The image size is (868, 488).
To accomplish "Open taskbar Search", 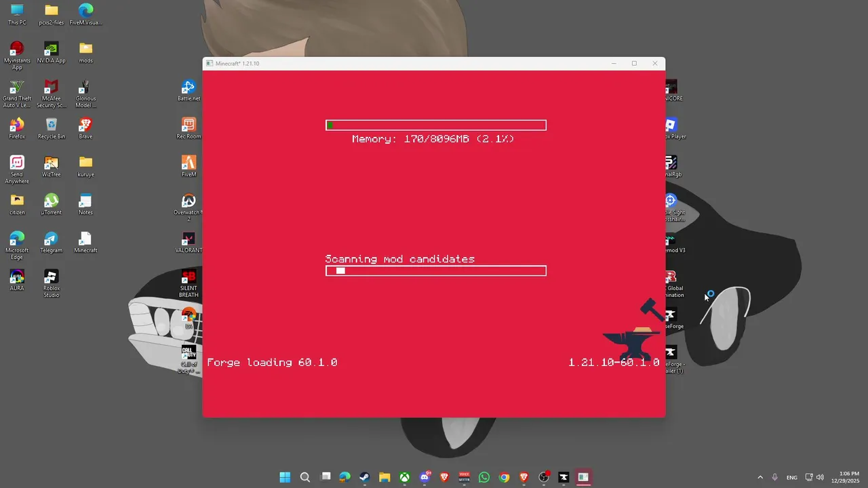I will tap(305, 477).
